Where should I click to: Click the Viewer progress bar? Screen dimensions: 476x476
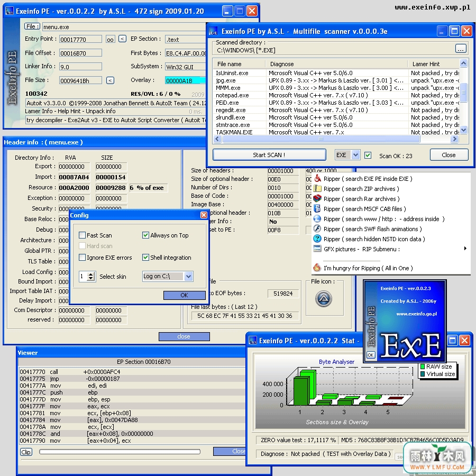(120, 452)
